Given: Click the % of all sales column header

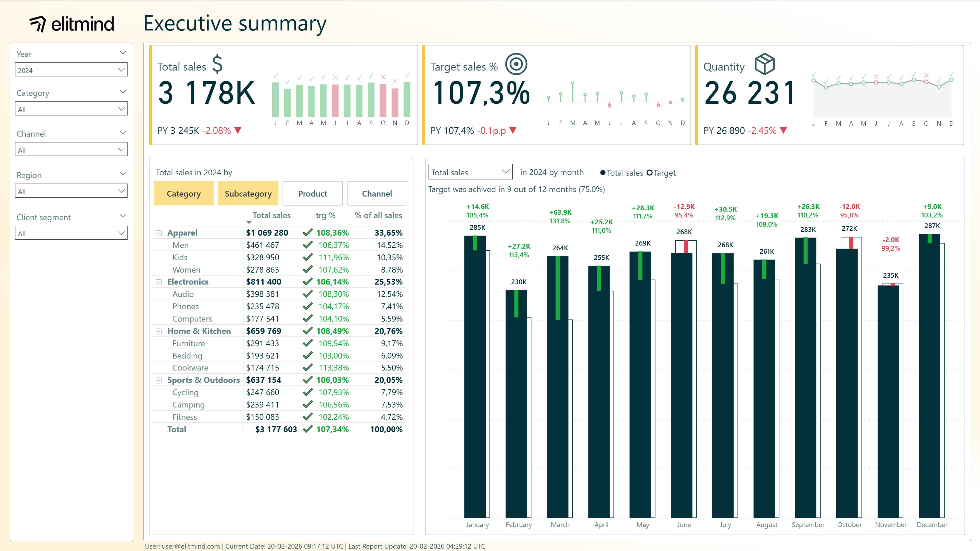Looking at the screenshot, I should 378,215.
